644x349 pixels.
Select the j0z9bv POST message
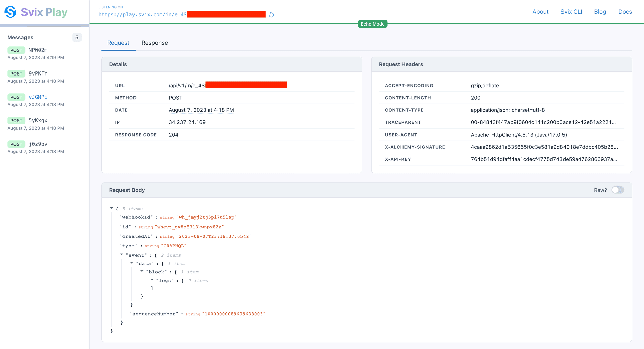click(38, 144)
